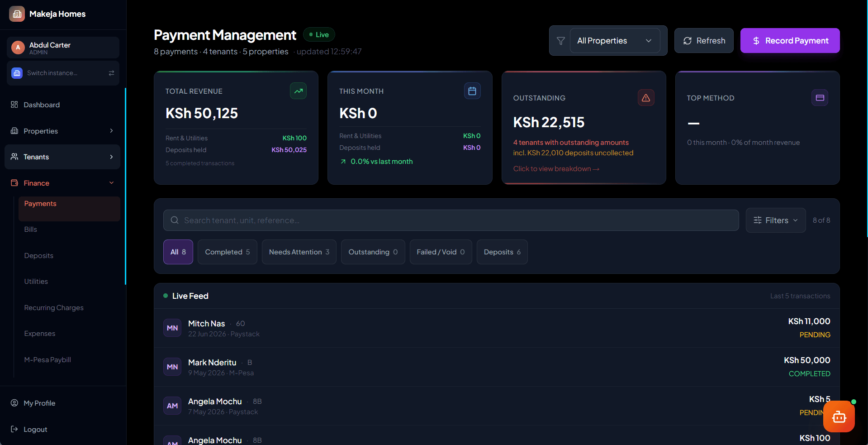Click the MN avatar for Mitch Nas
Viewport: 868px width, 445px height.
(172, 328)
